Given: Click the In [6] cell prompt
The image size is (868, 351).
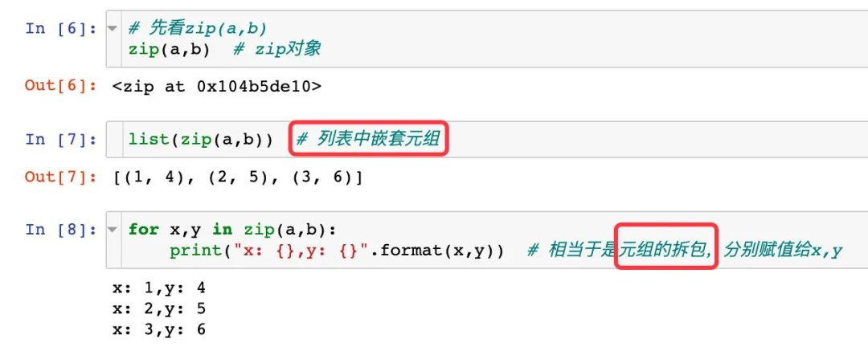Looking at the screenshot, I should click(x=60, y=28).
